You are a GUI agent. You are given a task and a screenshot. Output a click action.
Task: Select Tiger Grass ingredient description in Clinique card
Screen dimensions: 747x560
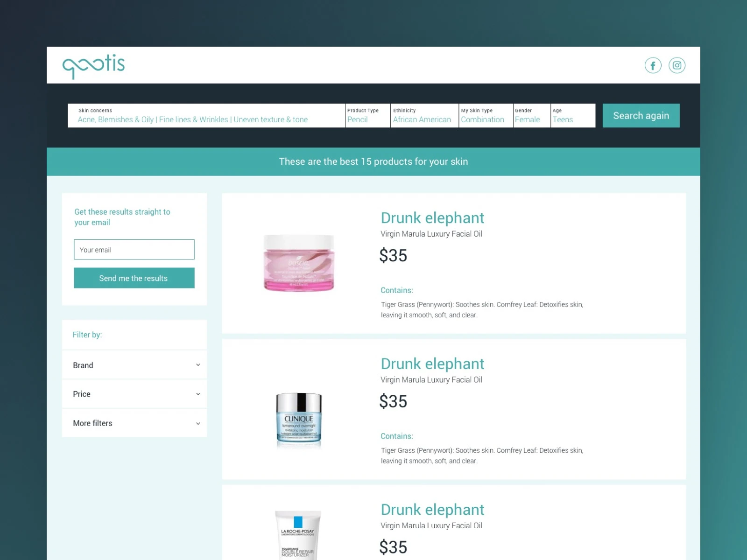coord(482,455)
